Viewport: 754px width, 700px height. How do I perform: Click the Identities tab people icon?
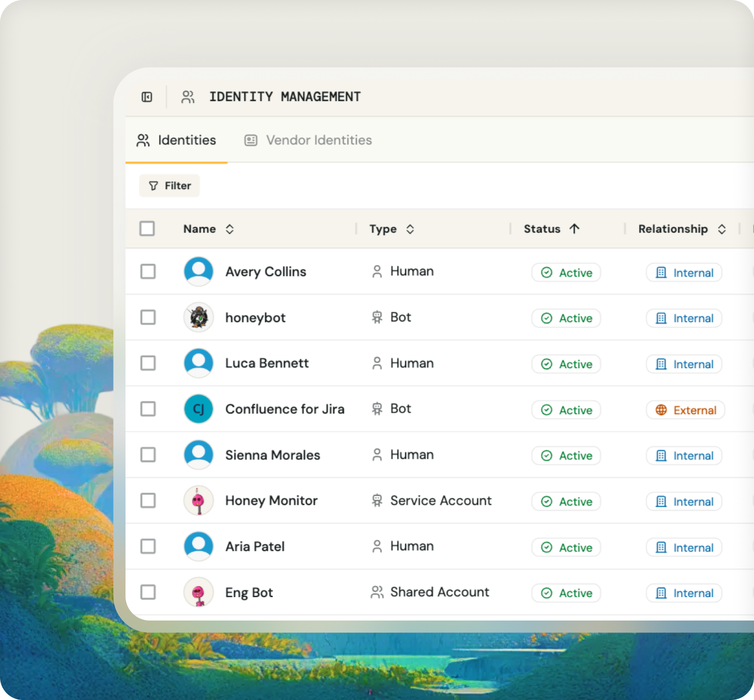143,140
